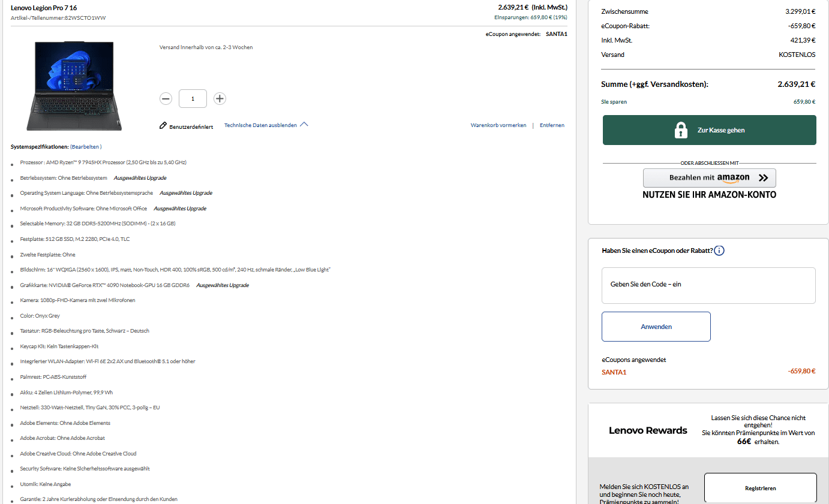The height and width of the screenshot is (504, 829).
Task: Click the Inkl. MwSt. 421,39 € amount
Action: [x=803, y=40]
